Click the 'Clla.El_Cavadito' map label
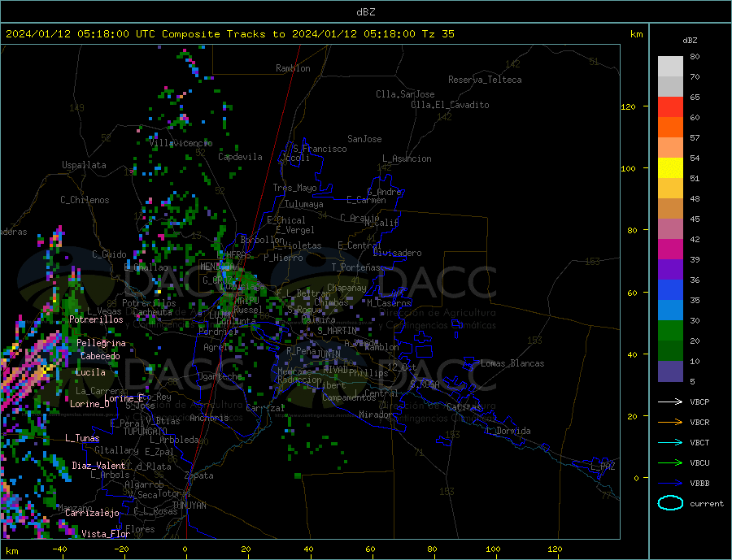 coord(450,105)
